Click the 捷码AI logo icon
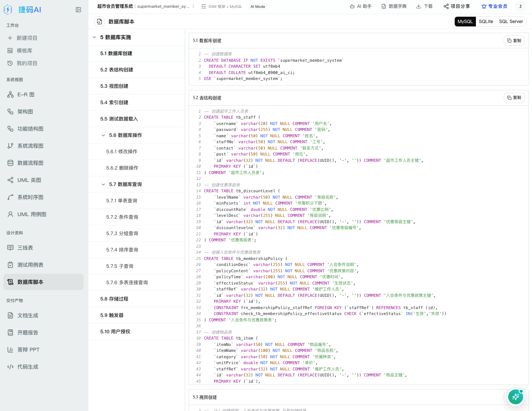This screenshot has height=411, width=532. 8,10
